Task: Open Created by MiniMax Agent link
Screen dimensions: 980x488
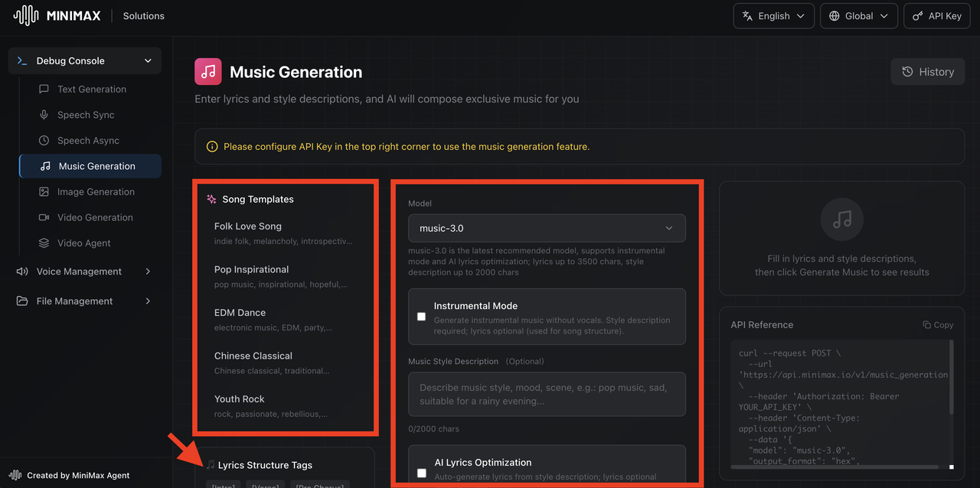Action: (x=70, y=475)
